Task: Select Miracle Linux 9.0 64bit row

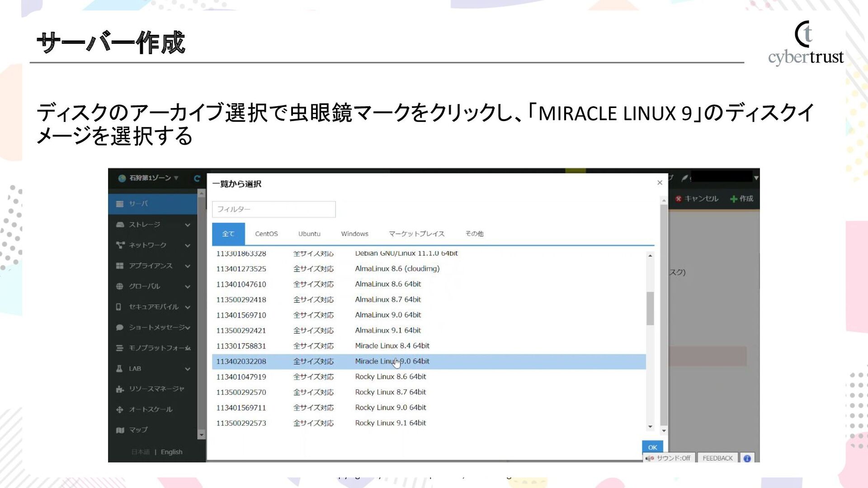Action: pos(429,361)
